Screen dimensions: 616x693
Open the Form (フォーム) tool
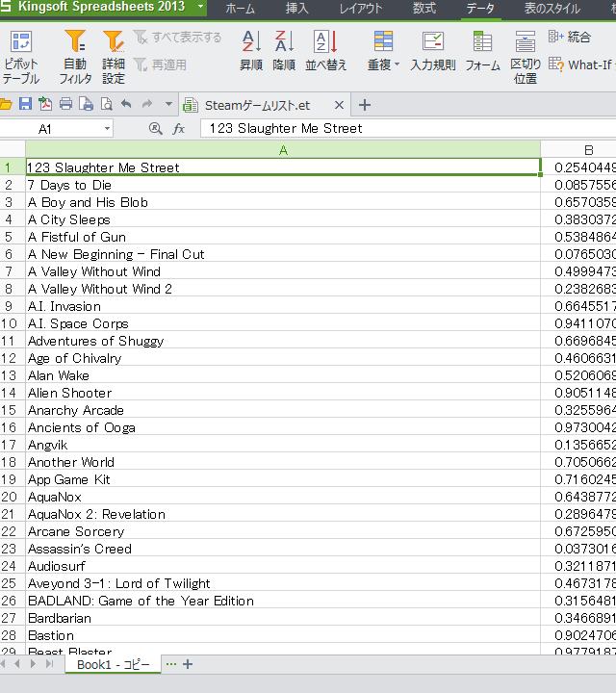click(x=482, y=51)
